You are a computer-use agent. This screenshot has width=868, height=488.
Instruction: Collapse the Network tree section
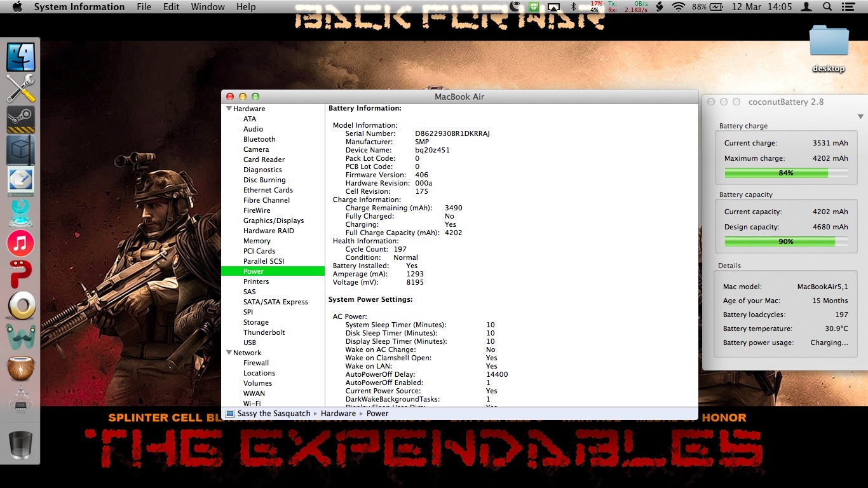click(x=229, y=353)
